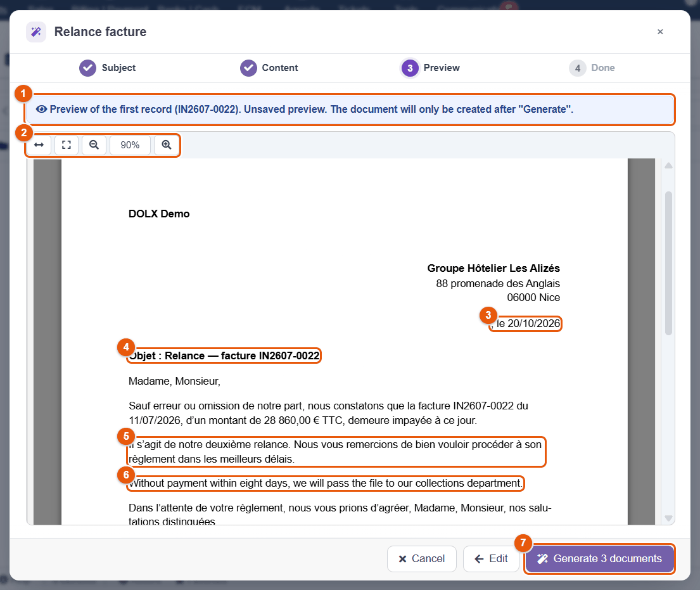Click the address '88 promenade des Anglais'
700x590 pixels.
[x=498, y=283]
